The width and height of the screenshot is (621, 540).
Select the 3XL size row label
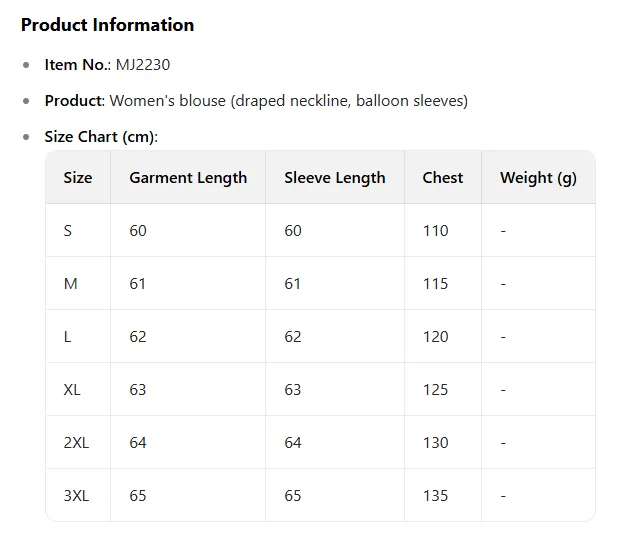[x=76, y=496]
